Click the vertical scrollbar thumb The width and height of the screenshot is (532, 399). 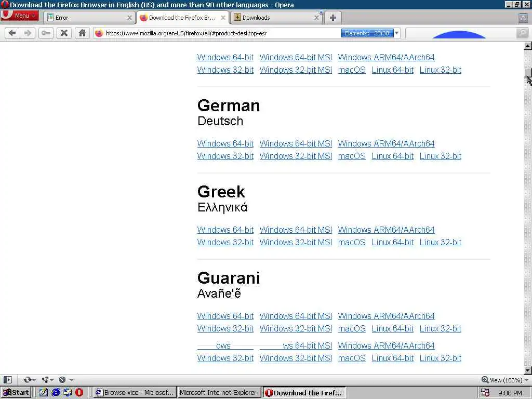pos(528,73)
